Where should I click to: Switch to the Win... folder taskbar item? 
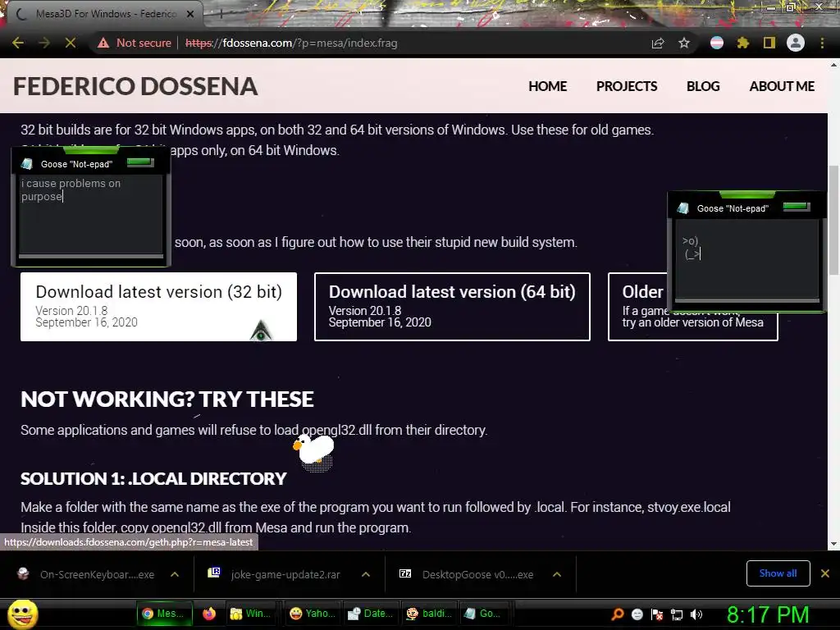[x=250, y=614]
